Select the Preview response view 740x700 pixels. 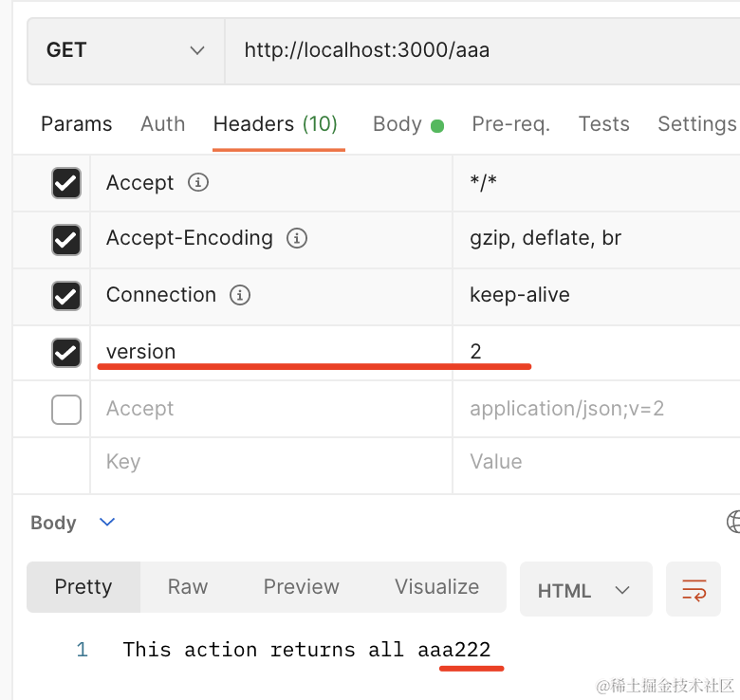pos(301,587)
